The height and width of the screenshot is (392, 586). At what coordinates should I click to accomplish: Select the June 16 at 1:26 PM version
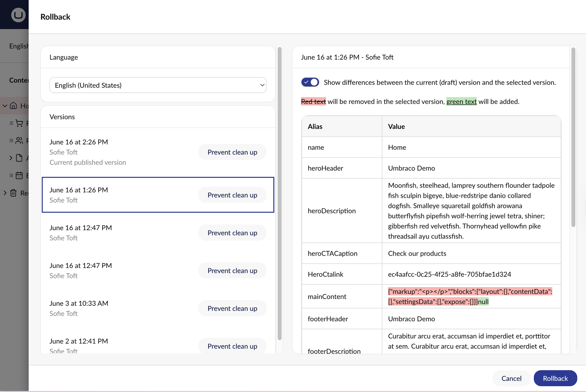(x=158, y=195)
